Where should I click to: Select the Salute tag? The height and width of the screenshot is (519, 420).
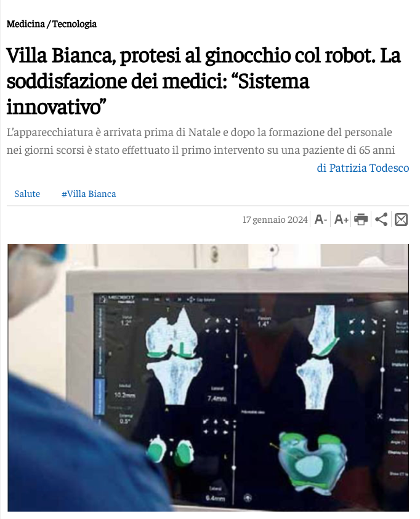click(x=27, y=194)
